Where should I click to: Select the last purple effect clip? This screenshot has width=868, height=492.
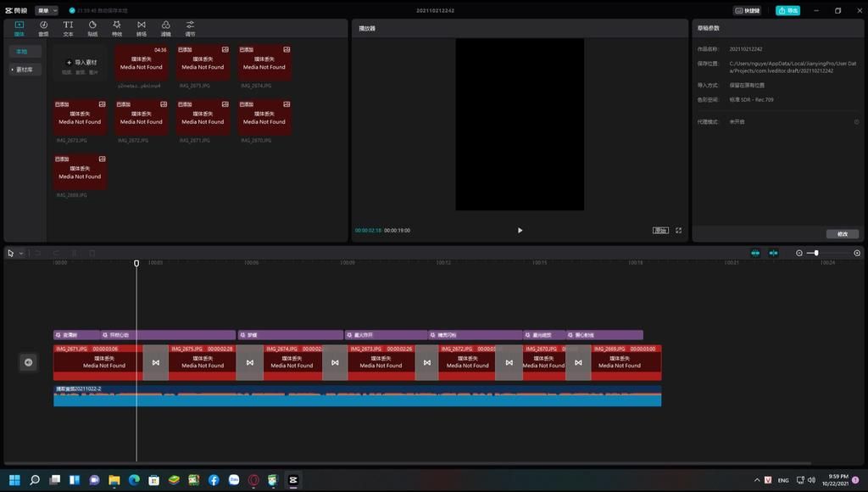604,335
